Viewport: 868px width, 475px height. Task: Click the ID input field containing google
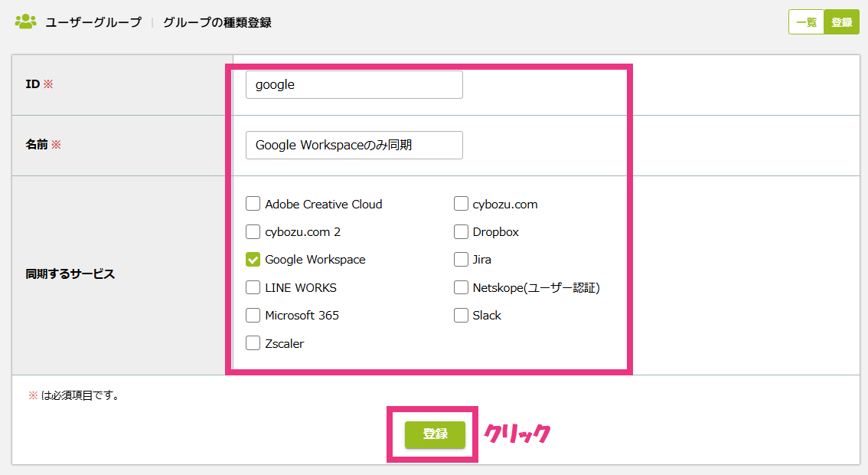click(354, 85)
